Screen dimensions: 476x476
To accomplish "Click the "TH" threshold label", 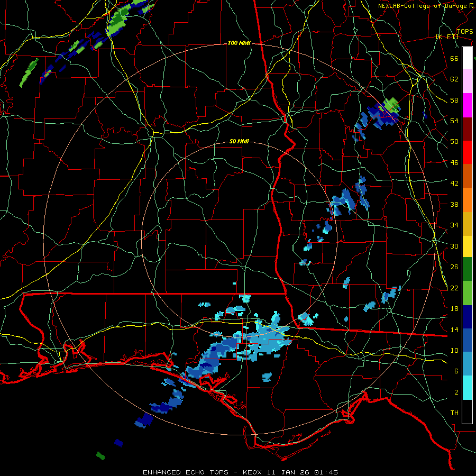I will pyautogui.click(x=454, y=413).
